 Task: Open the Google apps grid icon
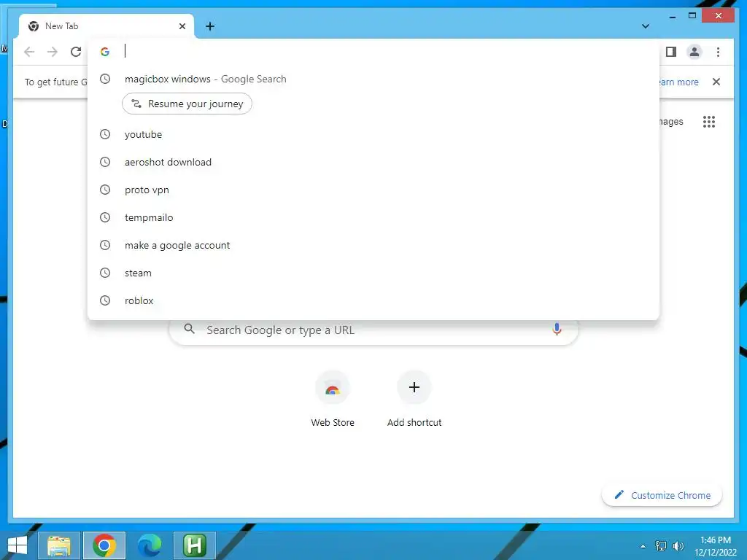[x=708, y=122]
